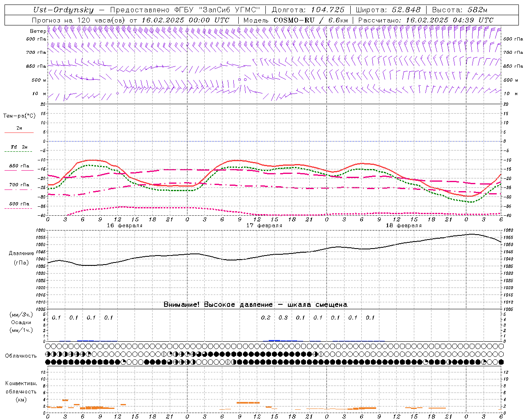This screenshot has width=525, height=420.
Task: Click the dotted 500 гПа temperature legend line
Action: (x=19, y=208)
